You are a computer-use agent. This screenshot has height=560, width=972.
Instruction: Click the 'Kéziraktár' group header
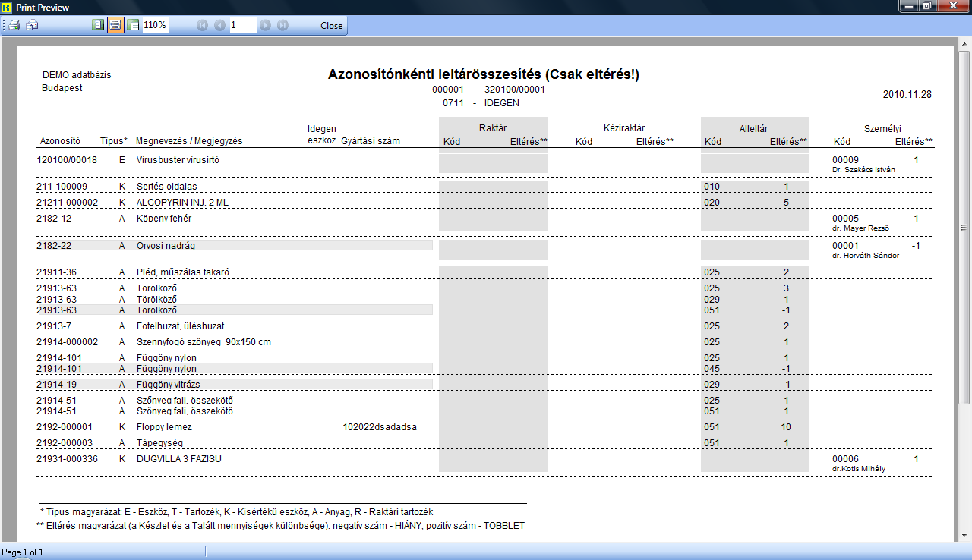[x=623, y=128]
